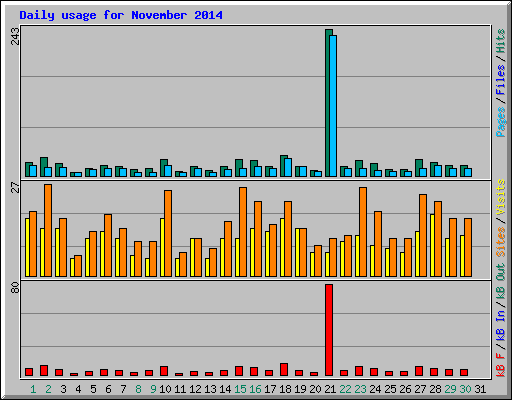Image resolution: width=512 pixels, height=400 pixels.
Task: Click day 15 on the x-axis
Action: point(240,389)
